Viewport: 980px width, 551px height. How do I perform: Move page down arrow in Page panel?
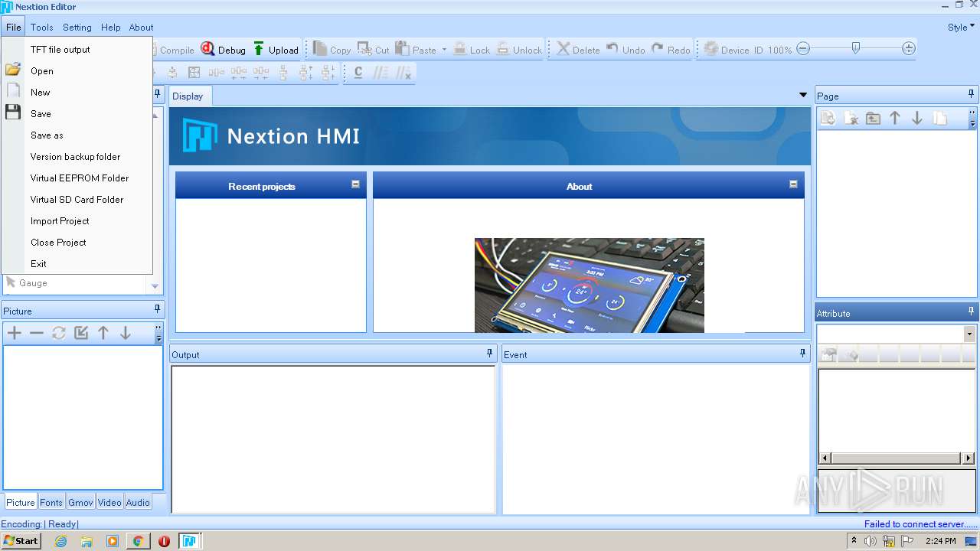[x=917, y=118]
